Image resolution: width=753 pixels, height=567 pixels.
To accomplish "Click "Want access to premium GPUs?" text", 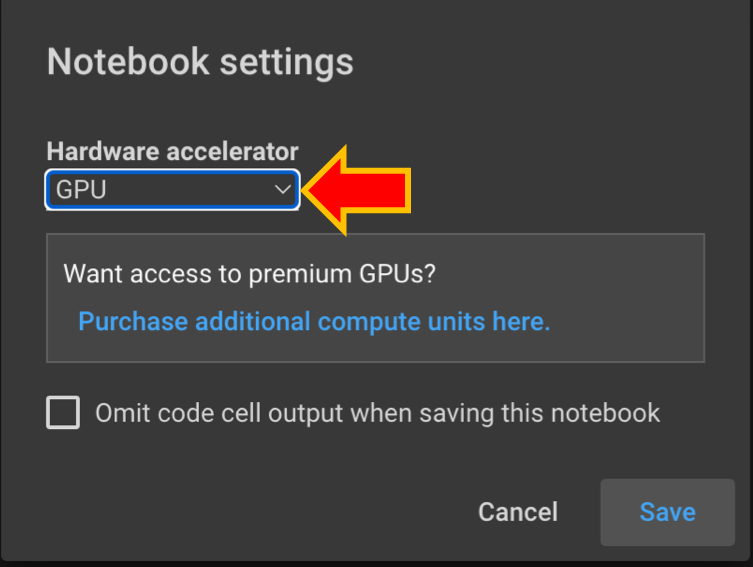I will [x=249, y=273].
